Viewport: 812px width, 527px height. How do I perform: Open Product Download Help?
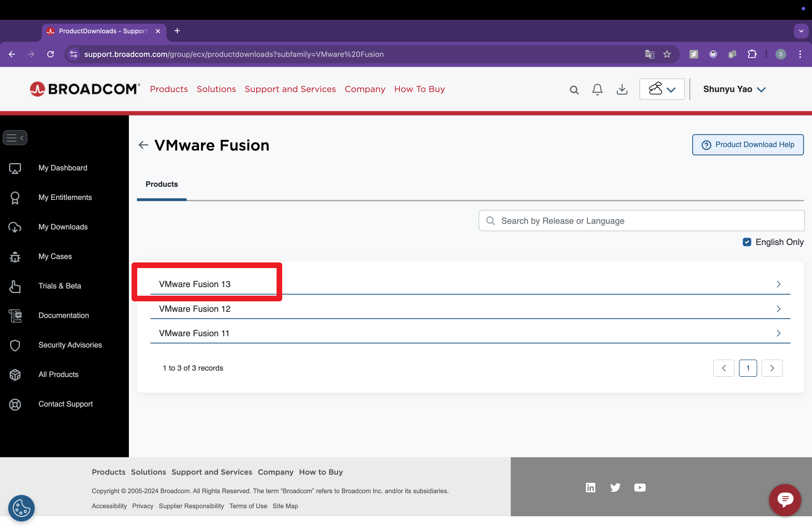748,145
